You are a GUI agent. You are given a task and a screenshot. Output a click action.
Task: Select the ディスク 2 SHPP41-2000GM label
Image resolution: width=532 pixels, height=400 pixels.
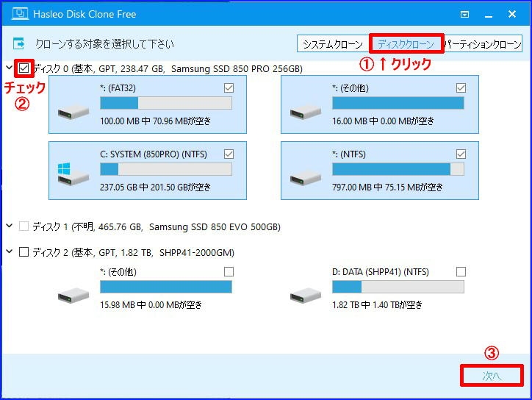(x=134, y=252)
